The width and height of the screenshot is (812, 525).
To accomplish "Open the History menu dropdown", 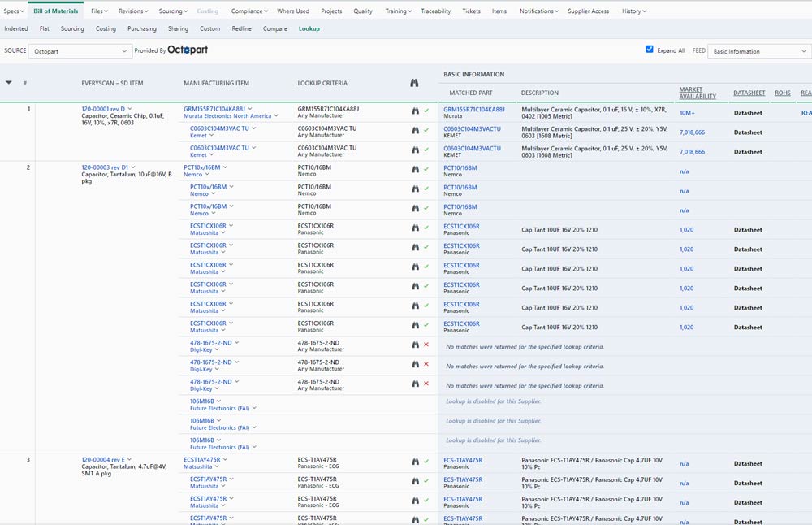I will 634,11.
